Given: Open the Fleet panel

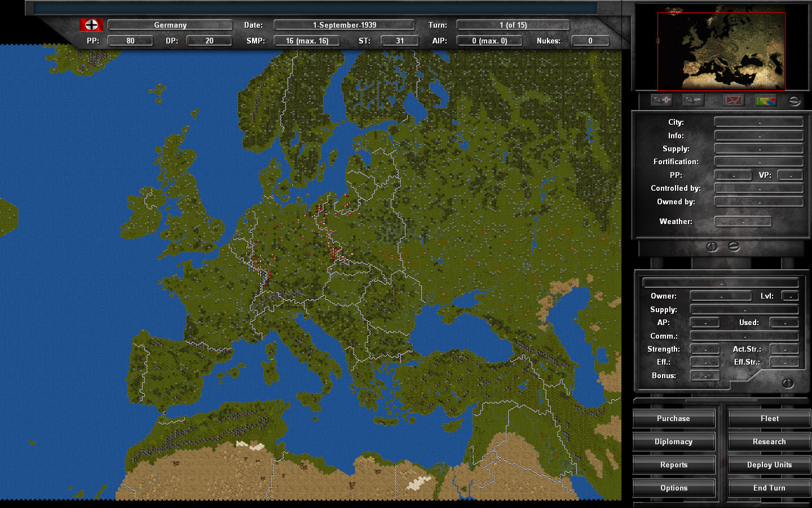Looking at the screenshot, I should point(769,419).
